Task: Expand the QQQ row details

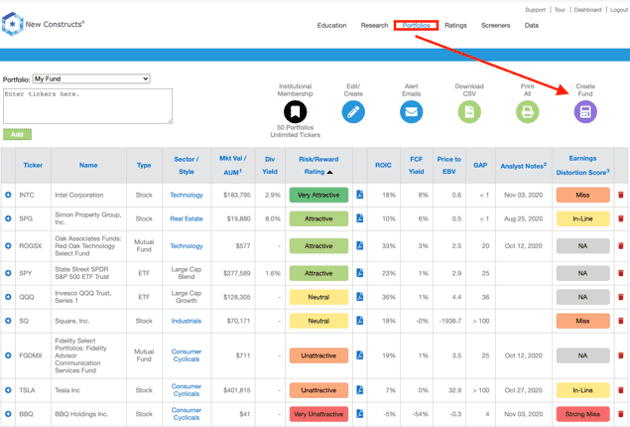Action: click(8, 297)
